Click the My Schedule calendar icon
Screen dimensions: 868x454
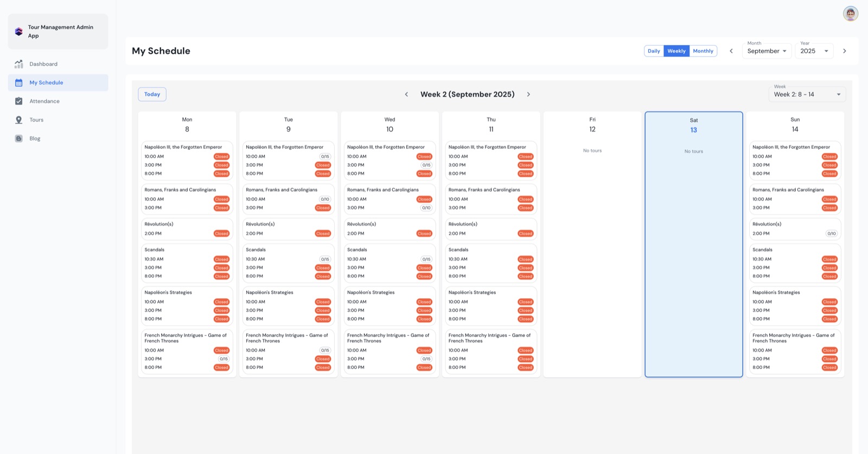19,83
